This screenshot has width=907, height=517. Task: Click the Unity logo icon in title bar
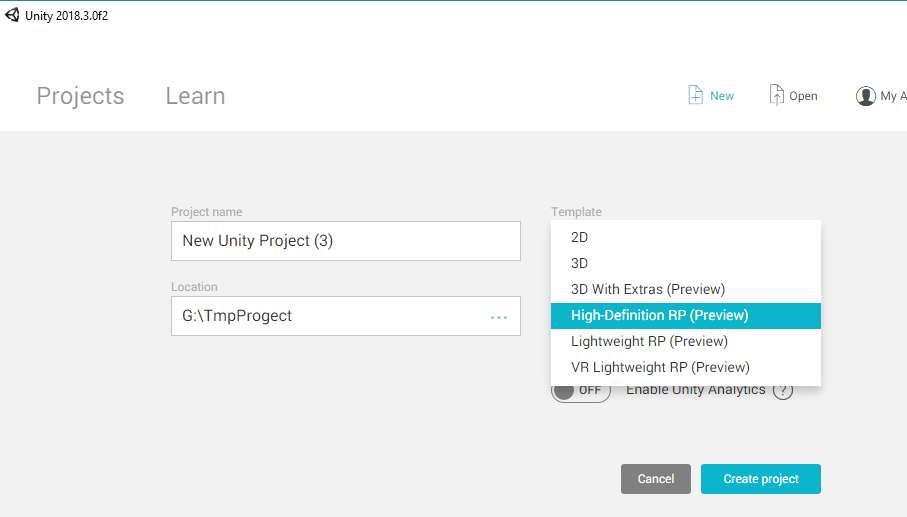(12, 15)
